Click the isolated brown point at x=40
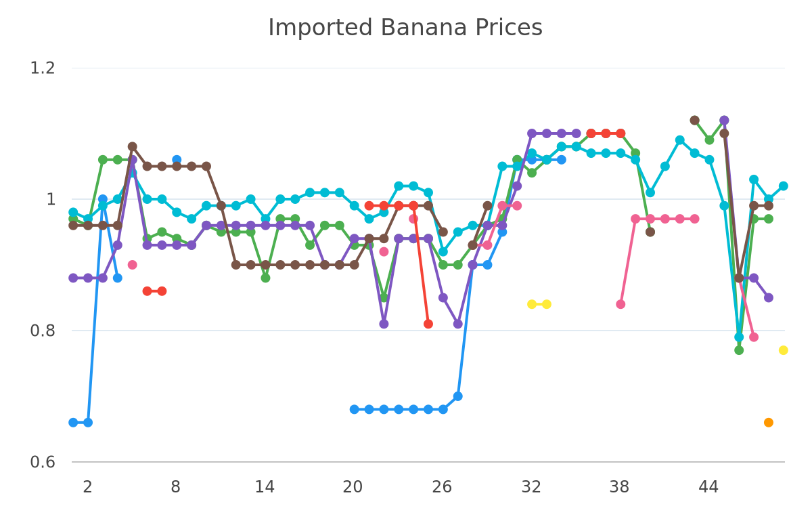The width and height of the screenshot is (812, 508). click(x=650, y=232)
